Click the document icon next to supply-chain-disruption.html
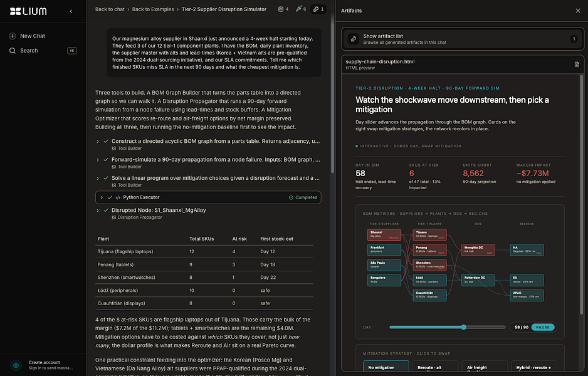 coord(577,65)
